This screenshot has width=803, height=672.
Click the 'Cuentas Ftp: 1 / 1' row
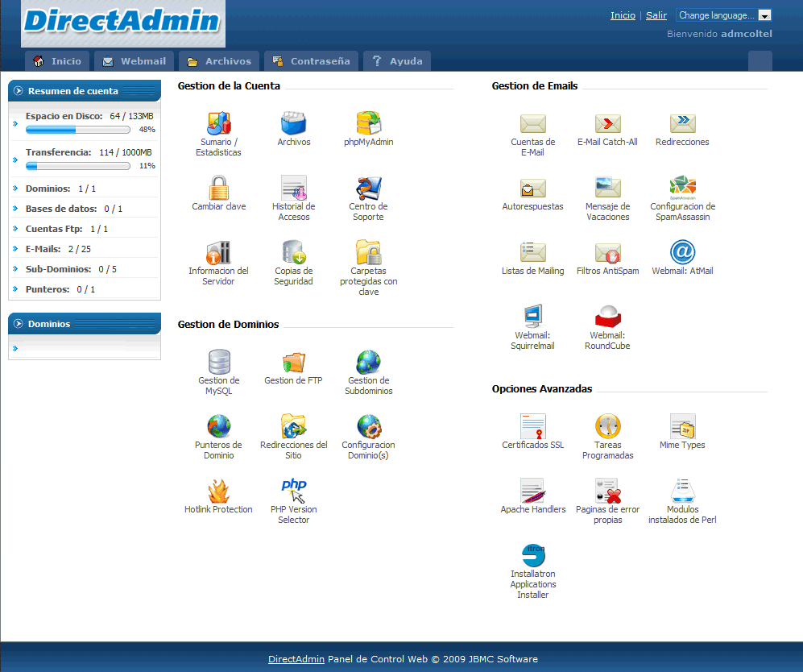(x=85, y=229)
